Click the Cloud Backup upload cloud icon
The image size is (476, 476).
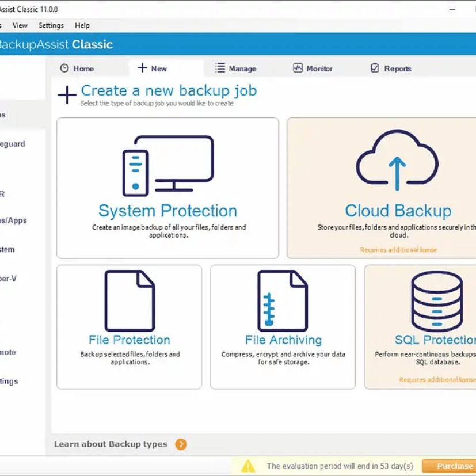[397, 161]
